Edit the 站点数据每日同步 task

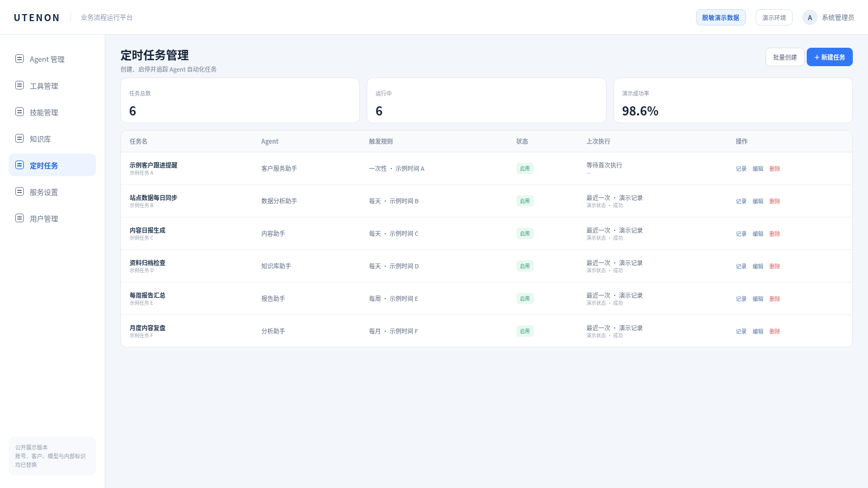click(758, 201)
